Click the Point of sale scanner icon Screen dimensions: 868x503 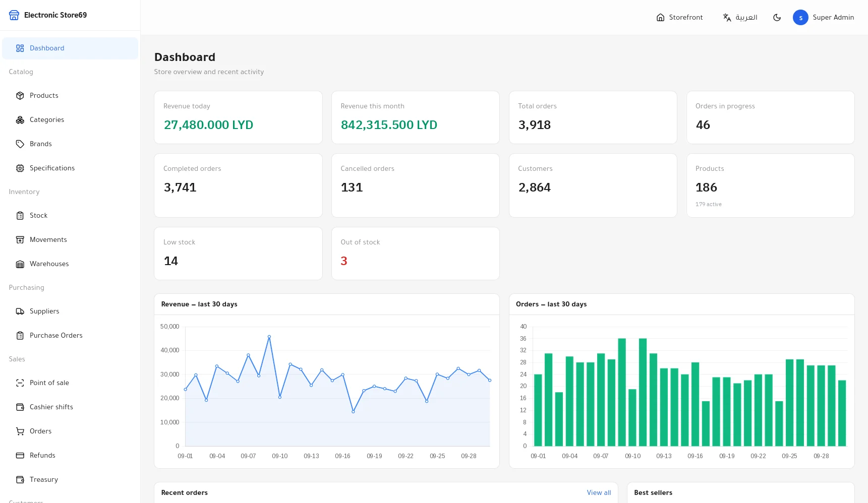pos(20,383)
